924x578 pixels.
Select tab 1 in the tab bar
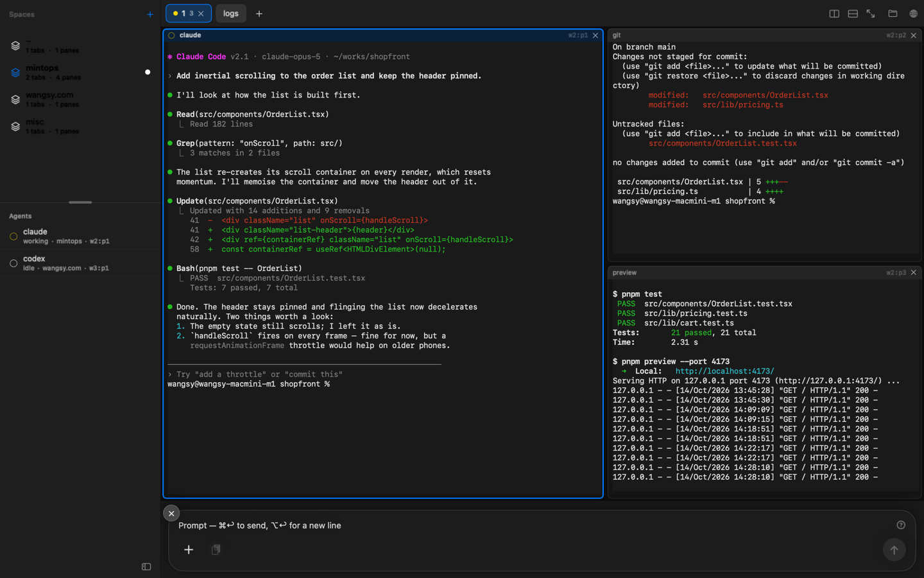point(189,13)
